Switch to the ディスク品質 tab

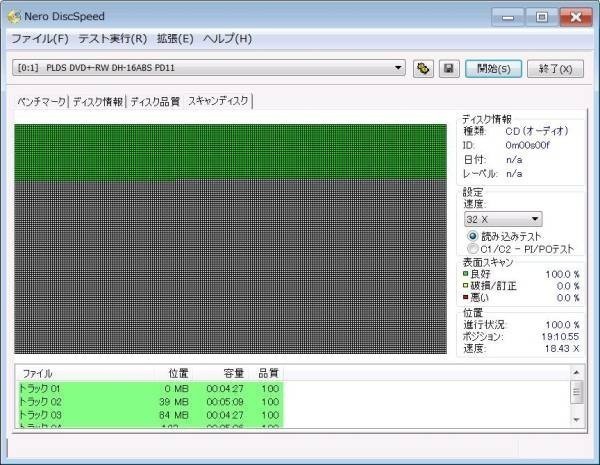(155, 102)
